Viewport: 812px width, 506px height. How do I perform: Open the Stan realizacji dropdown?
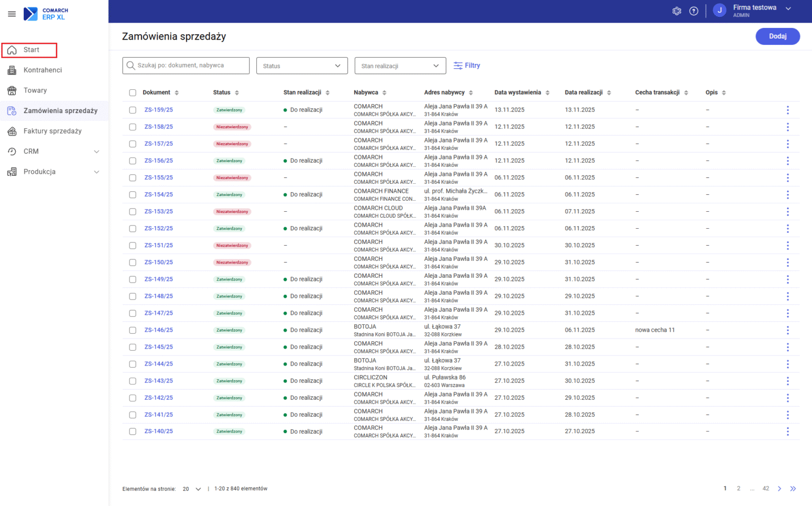[400, 65]
